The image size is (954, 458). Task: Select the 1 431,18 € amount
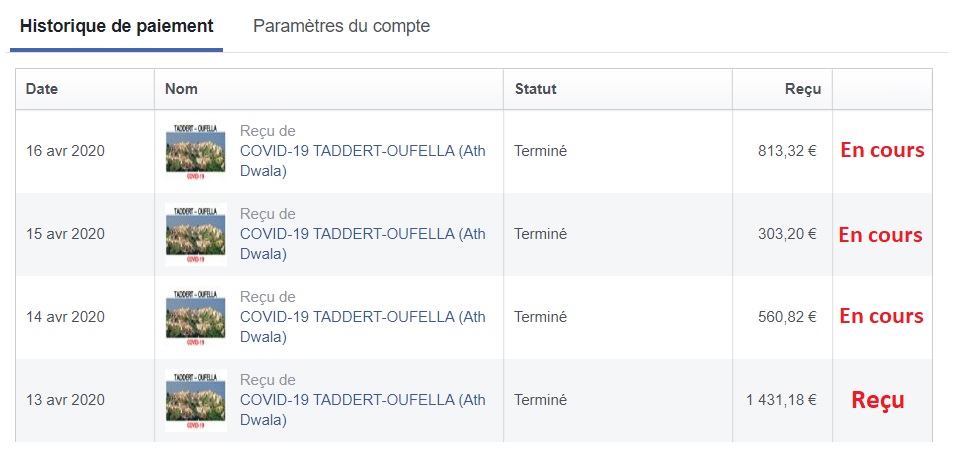pyautogui.click(x=782, y=400)
